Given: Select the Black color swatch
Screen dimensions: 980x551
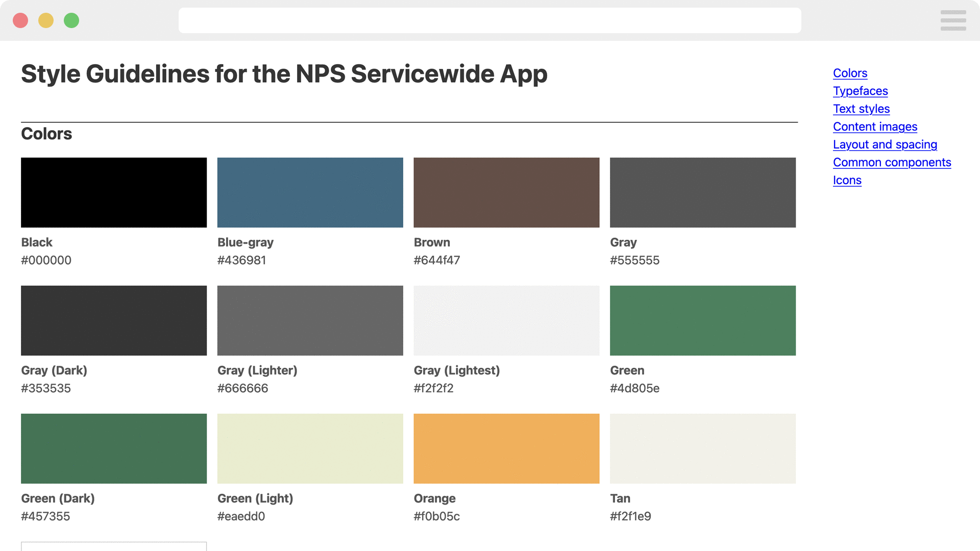Looking at the screenshot, I should pyautogui.click(x=114, y=192).
